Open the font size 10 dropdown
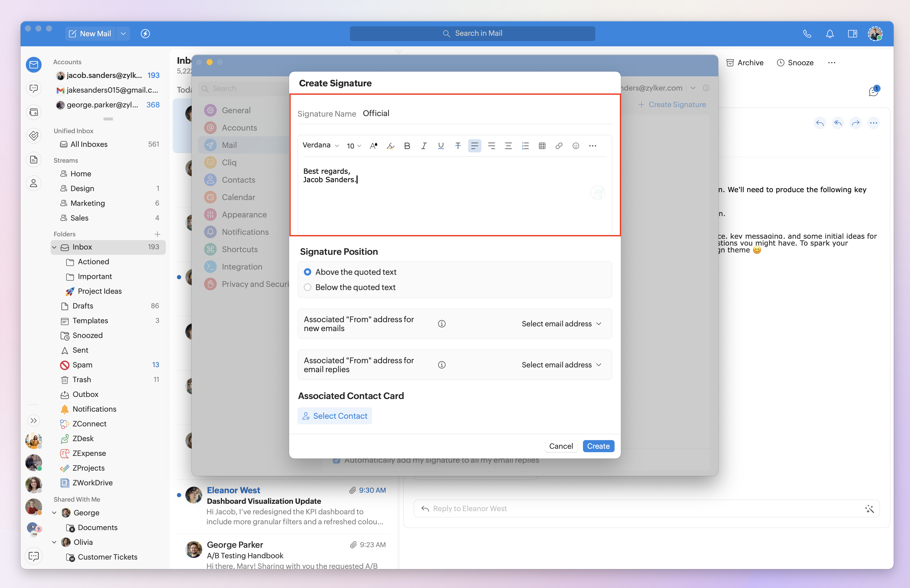Viewport: 910px width, 588px height. pos(354,146)
